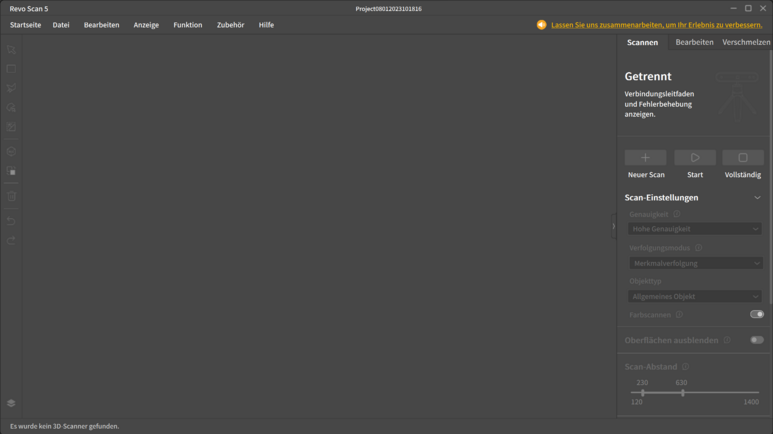Screen dimensions: 773x434
Task: Click the play icon above Start
Action: (x=695, y=158)
